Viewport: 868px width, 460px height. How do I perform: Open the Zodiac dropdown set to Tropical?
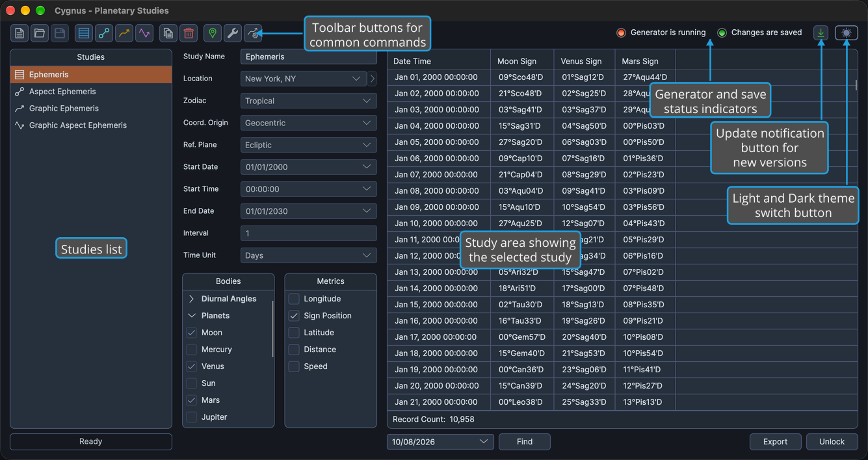pos(309,101)
